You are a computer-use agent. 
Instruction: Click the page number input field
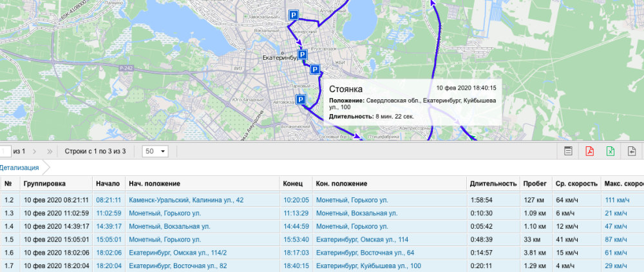pos(5,151)
